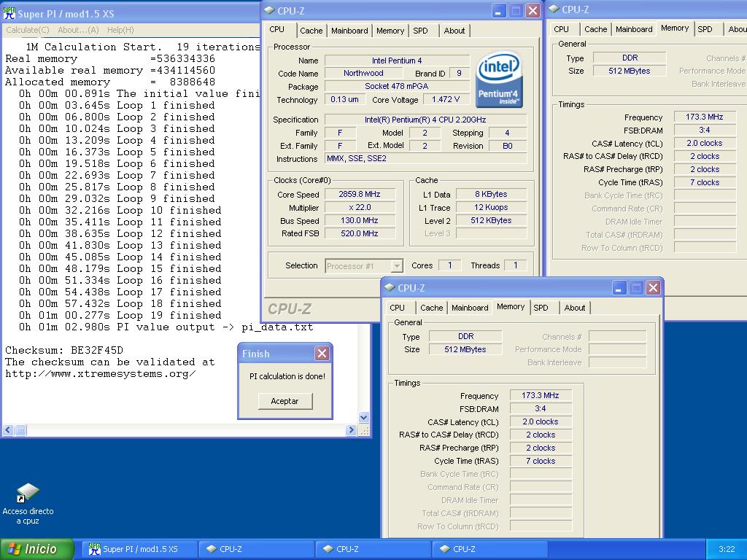Click the Core Speed 2859.8 MHz value

click(360, 194)
